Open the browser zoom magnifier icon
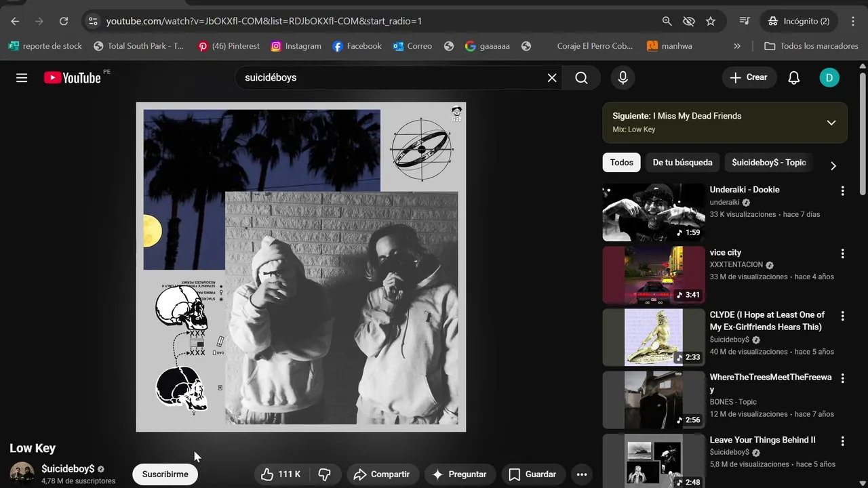This screenshot has height=488, width=868. (667, 21)
